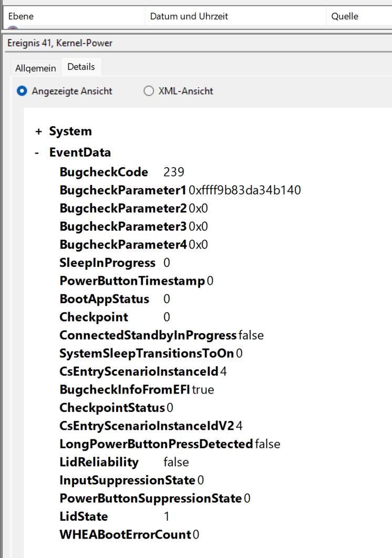This screenshot has height=558, width=392.
Task: Open the Allgemein tab
Action: [x=35, y=68]
